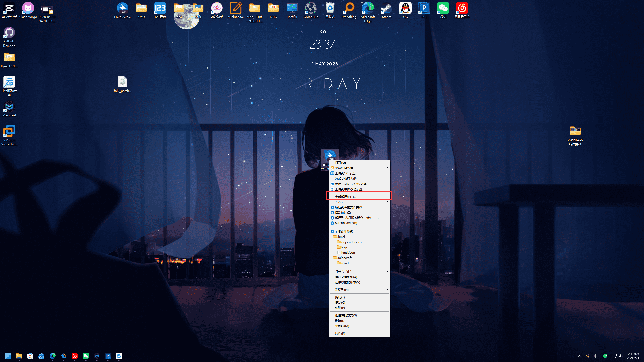Switch to WeChat on the taskbar

[86, 356]
